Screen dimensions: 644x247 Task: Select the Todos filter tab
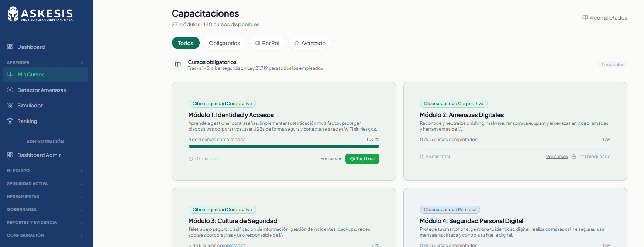[x=186, y=43]
